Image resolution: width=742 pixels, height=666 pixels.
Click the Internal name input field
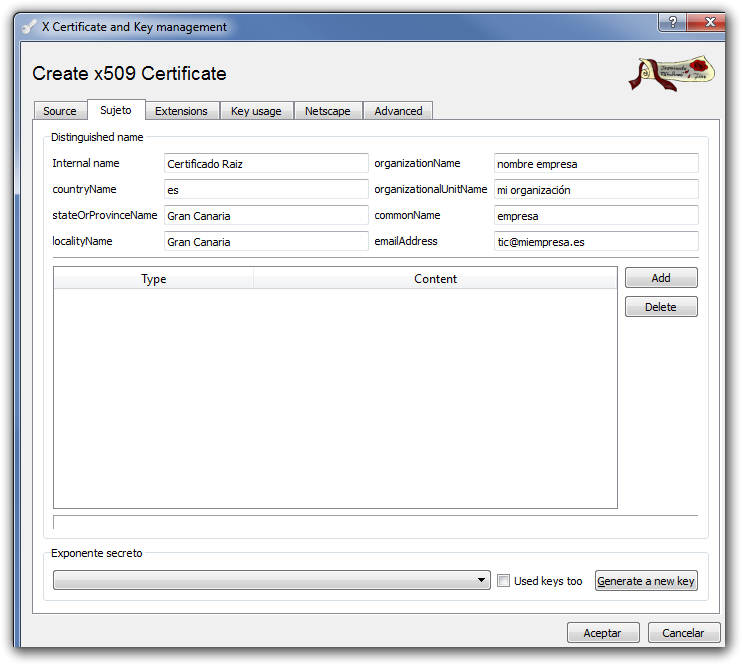(266, 164)
